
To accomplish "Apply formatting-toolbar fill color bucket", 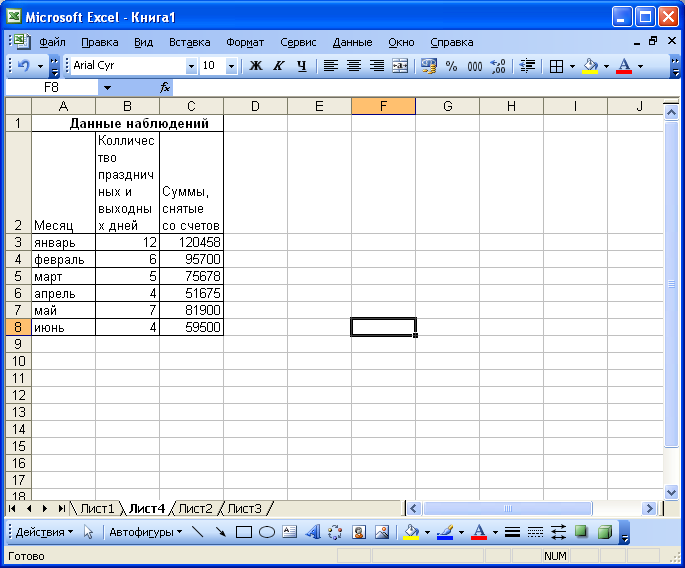I will pos(591,66).
